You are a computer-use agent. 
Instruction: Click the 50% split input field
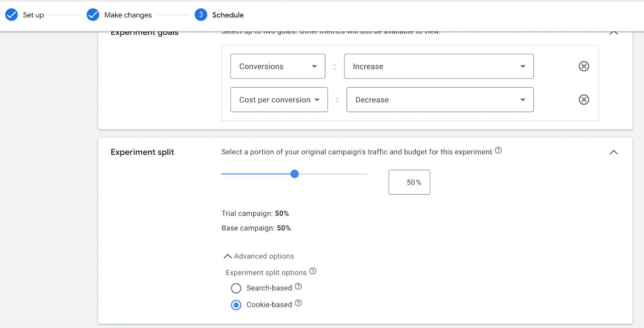(x=409, y=182)
